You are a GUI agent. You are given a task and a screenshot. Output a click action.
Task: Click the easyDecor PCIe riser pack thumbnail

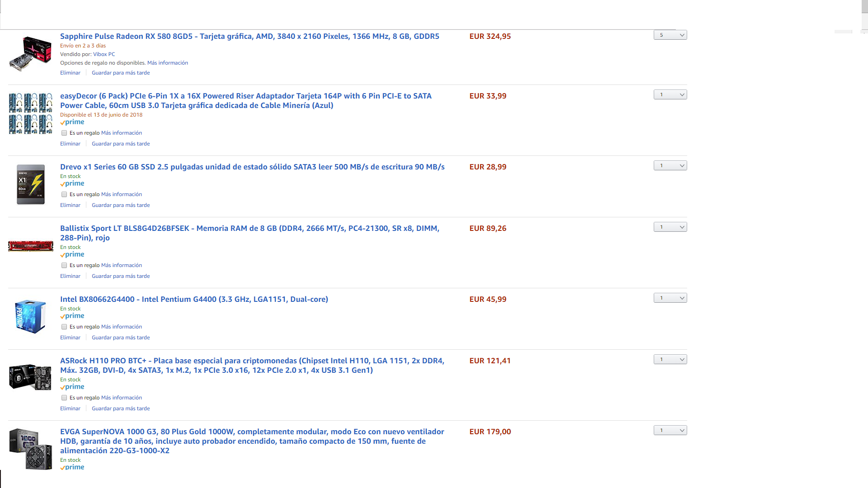[x=30, y=113]
